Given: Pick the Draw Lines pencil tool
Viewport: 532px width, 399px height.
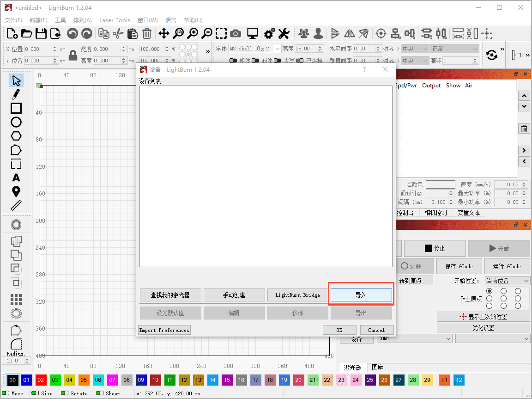Looking at the screenshot, I should [x=16, y=94].
